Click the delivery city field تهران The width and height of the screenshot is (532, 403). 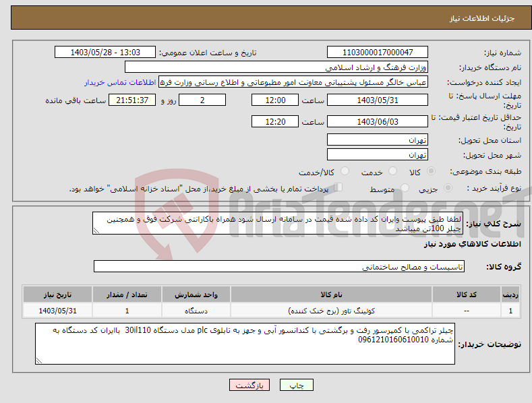378,155
